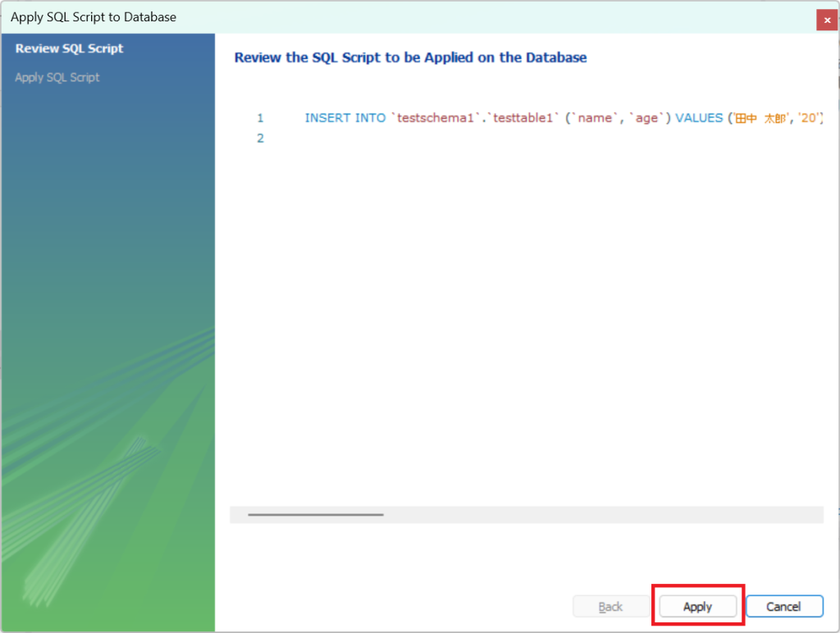Close the Apply SQL Script dialog
840x633 pixels.
click(x=827, y=20)
